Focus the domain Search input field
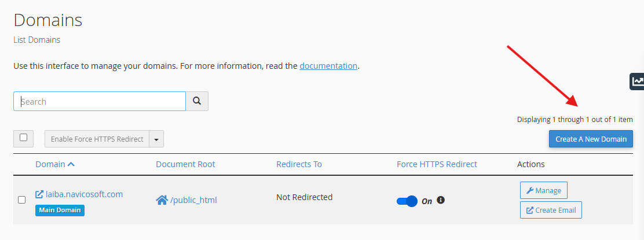The image size is (644, 240). [100, 101]
